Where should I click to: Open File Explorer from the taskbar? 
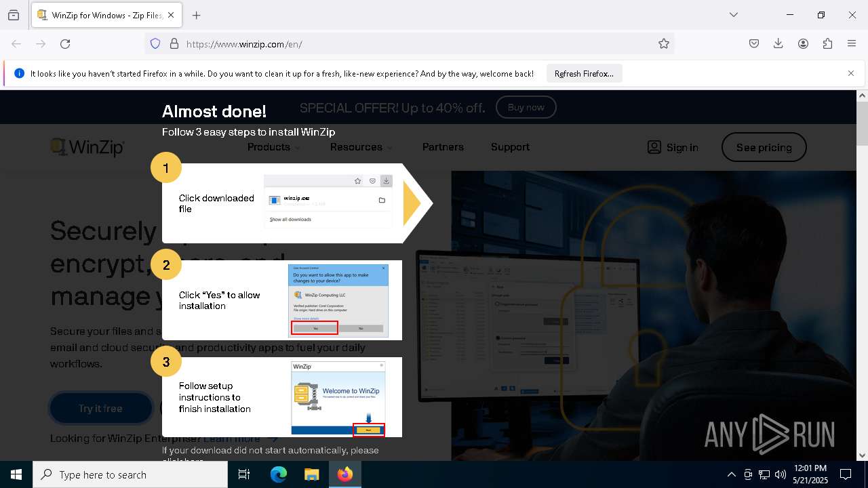point(311,474)
